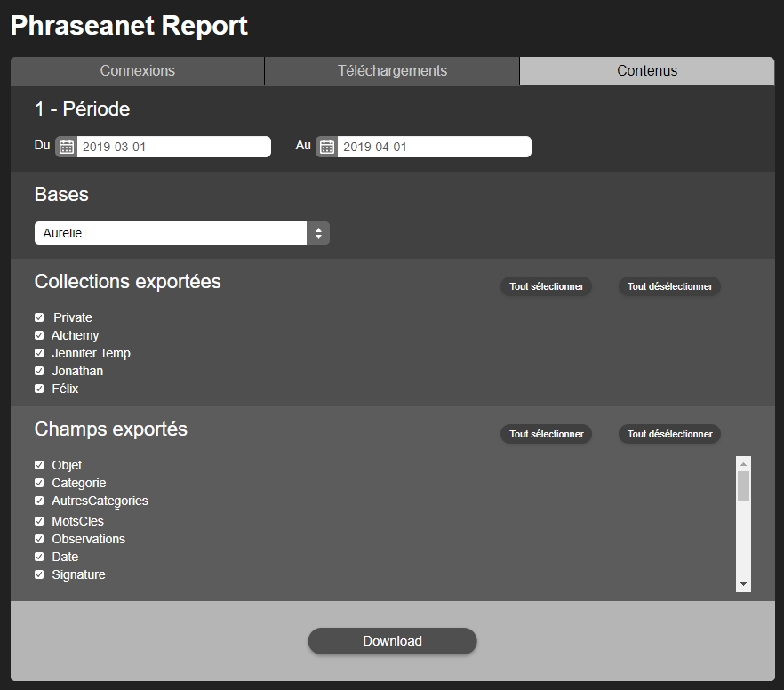
Task: Uncheck the MotsCles field checkbox
Action: tap(39, 521)
